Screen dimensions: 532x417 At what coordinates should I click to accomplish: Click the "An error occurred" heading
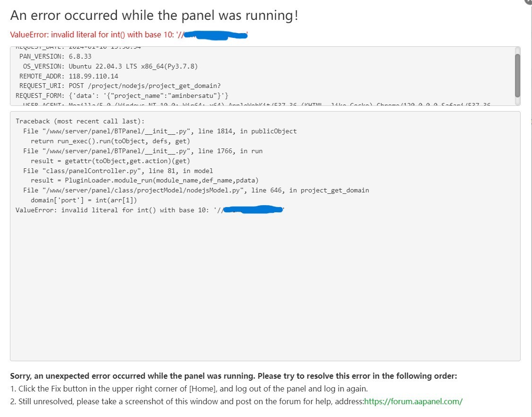coord(154,16)
